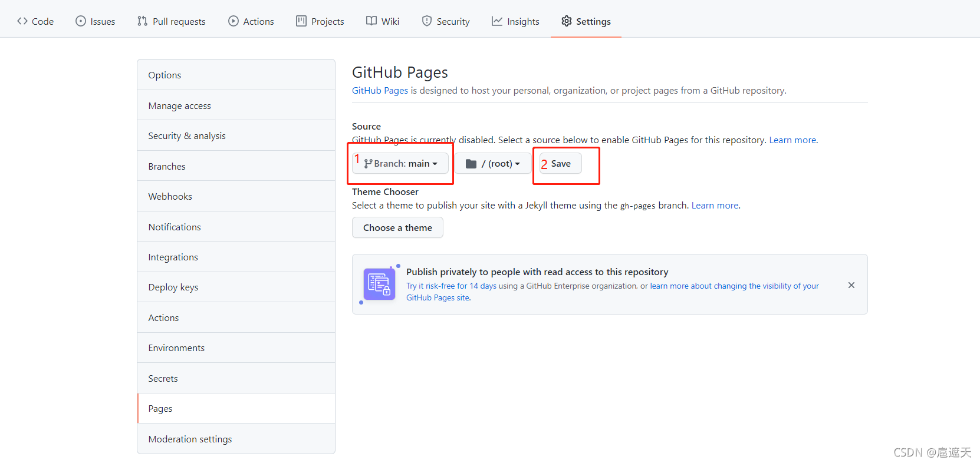
Task: Switch to the Actions tab
Action: pos(251,21)
